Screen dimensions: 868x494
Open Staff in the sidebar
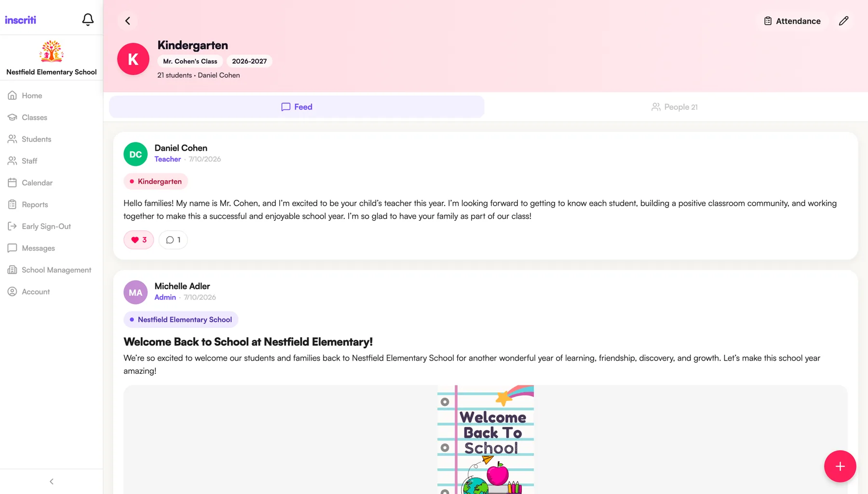52,161
